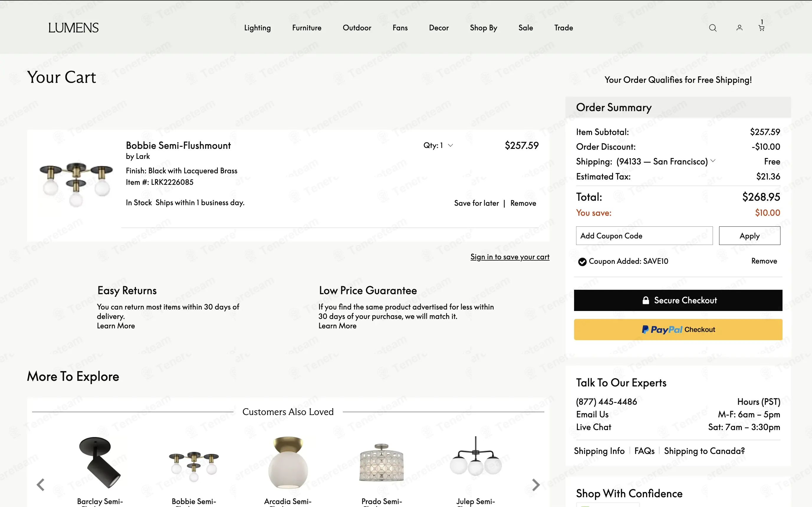
Task: Focus the Add Coupon Code field
Action: pyautogui.click(x=644, y=236)
